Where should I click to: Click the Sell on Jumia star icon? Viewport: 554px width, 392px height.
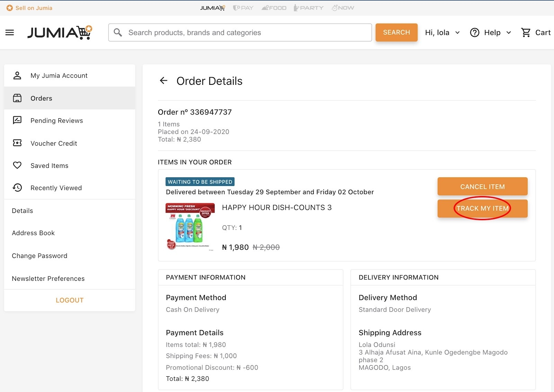[x=10, y=8]
